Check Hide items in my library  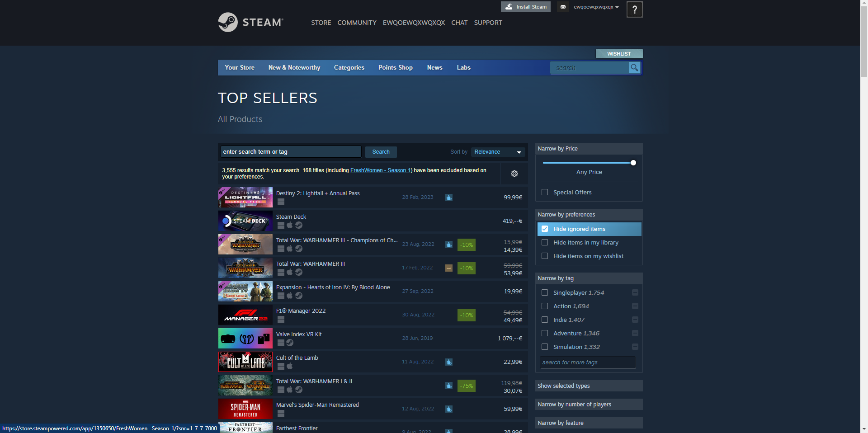[x=545, y=242]
